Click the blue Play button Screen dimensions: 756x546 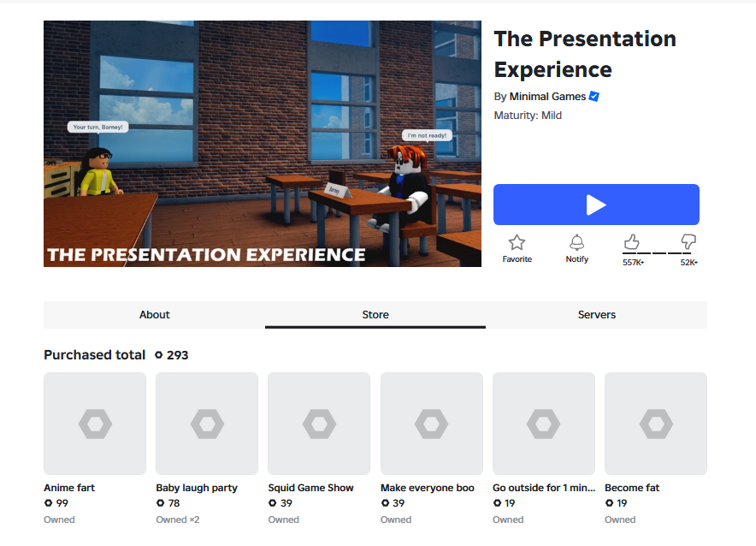[x=596, y=205]
